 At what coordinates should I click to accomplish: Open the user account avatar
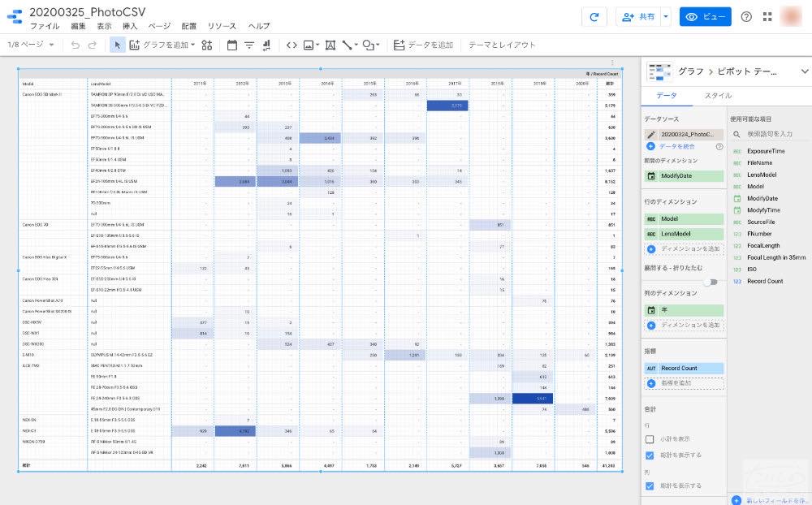791,16
